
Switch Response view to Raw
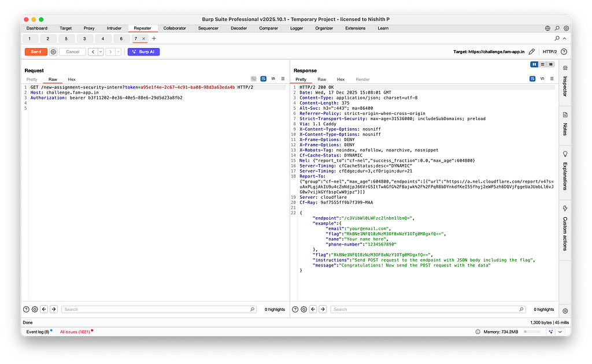pyautogui.click(x=321, y=79)
